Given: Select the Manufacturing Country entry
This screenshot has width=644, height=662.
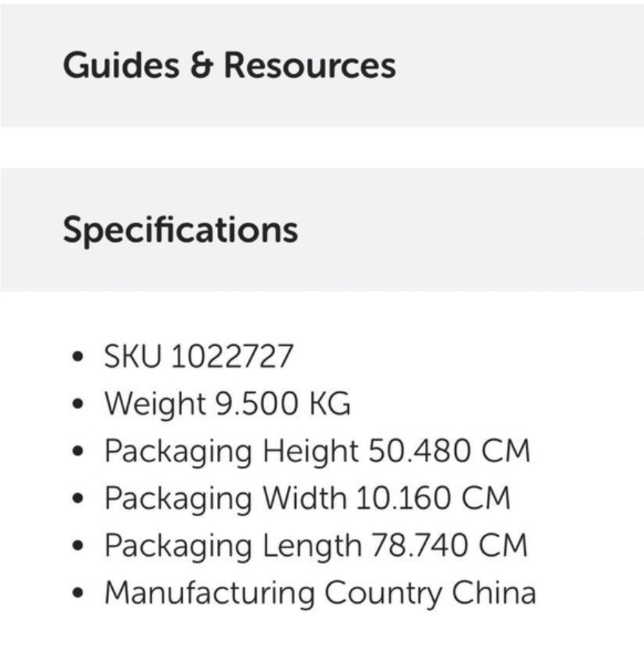Looking at the screenshot, I should click(319, 593).
